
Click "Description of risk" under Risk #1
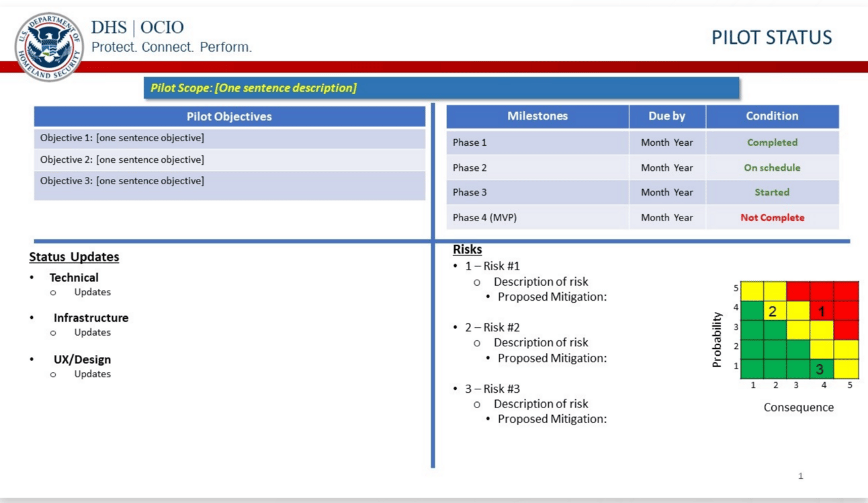(541, 282)
